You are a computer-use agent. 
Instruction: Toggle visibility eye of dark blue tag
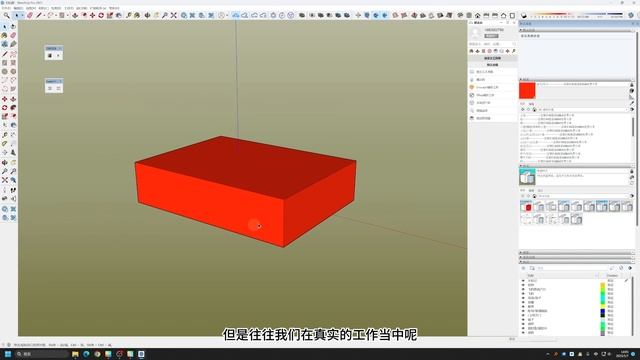pyautogui.click(x=524, y=311)
